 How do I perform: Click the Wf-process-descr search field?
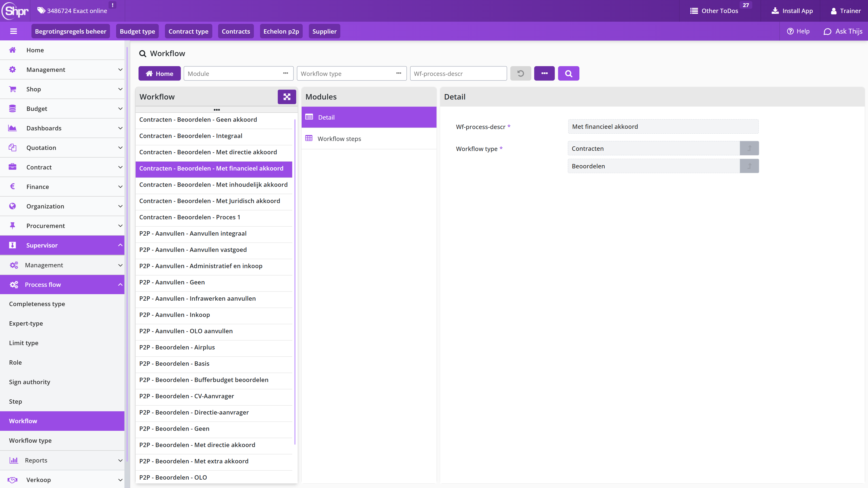pyautogui.click(x=458, y=73)
